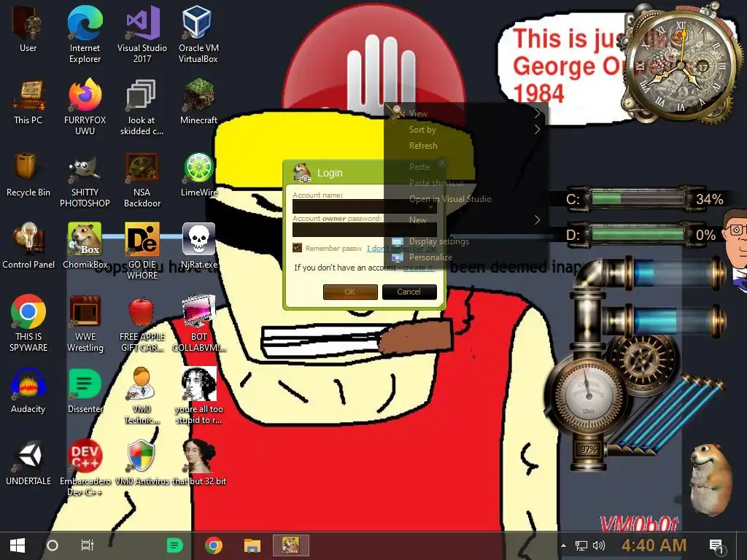Screen dimensions: 747x560
Task: Select the 'look at skidded c...' desktop icon
Action: point(142,106)
